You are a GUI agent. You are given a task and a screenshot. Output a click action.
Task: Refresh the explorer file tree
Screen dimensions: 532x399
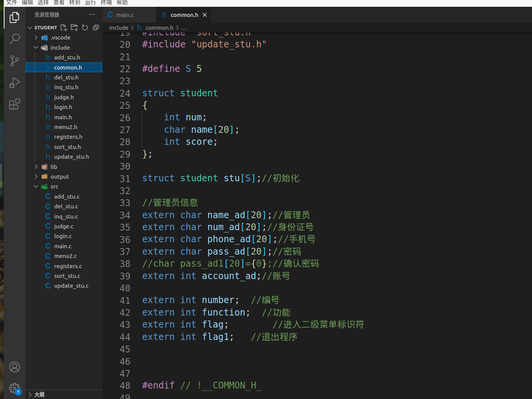coord(85,27)
